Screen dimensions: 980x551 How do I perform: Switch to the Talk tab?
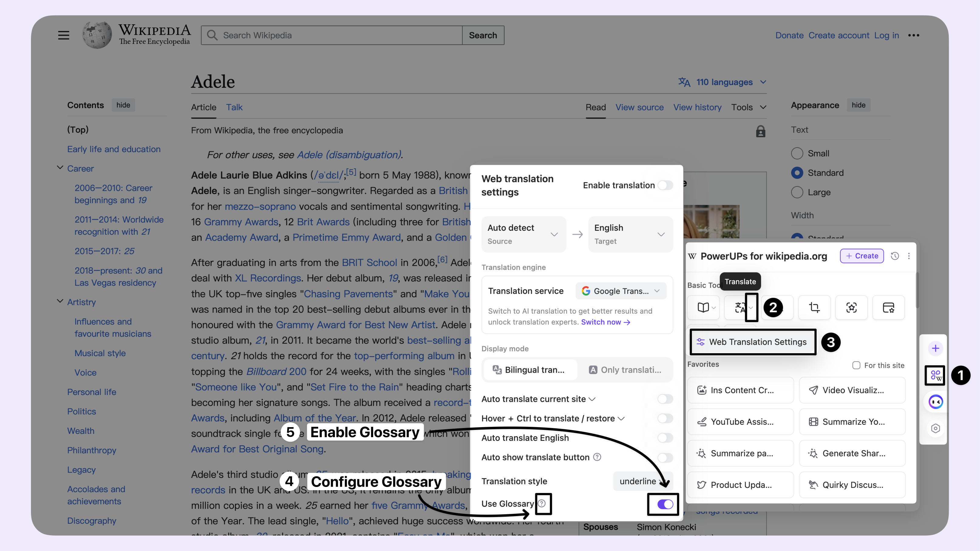[234, 107]
